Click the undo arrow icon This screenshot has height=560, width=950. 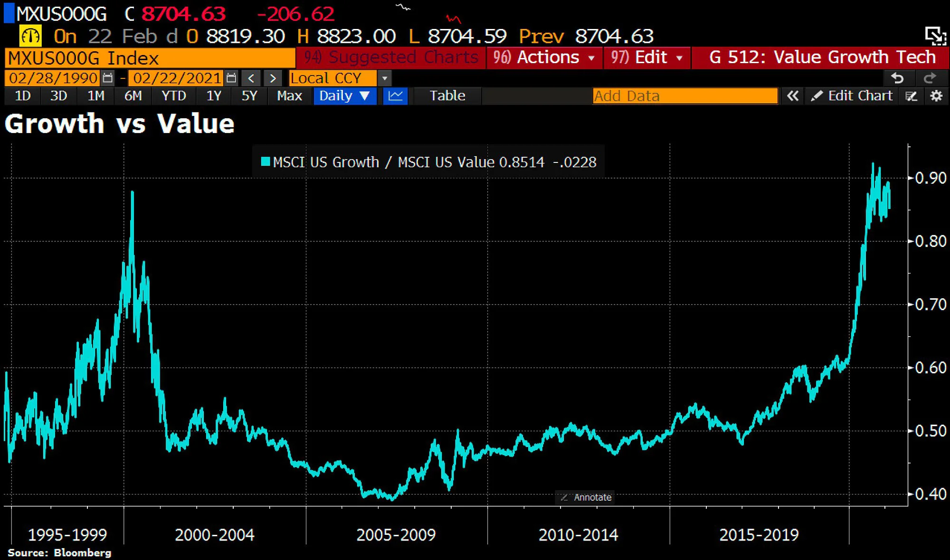click(x=897, y=78)
